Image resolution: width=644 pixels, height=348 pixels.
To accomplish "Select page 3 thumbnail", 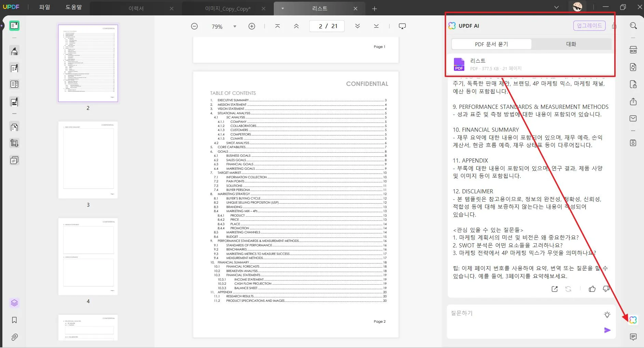I will [x=88, y=160].
